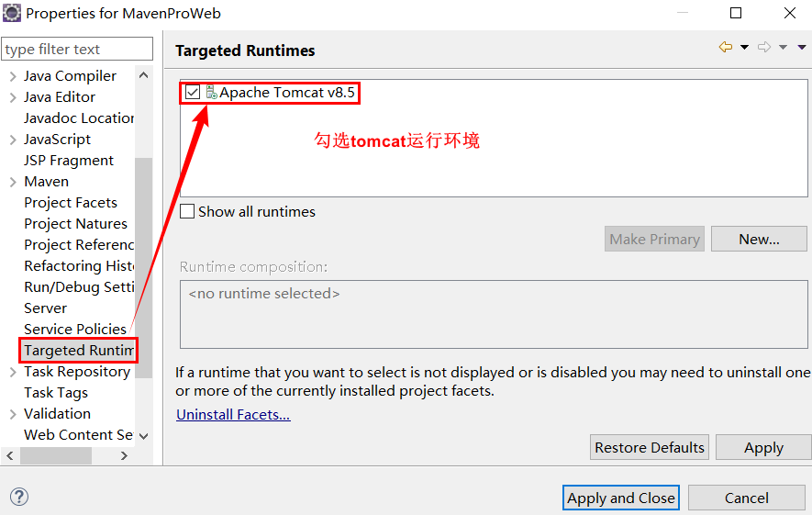
Task: Open the Uninstall Facets link
Action: 233,415
